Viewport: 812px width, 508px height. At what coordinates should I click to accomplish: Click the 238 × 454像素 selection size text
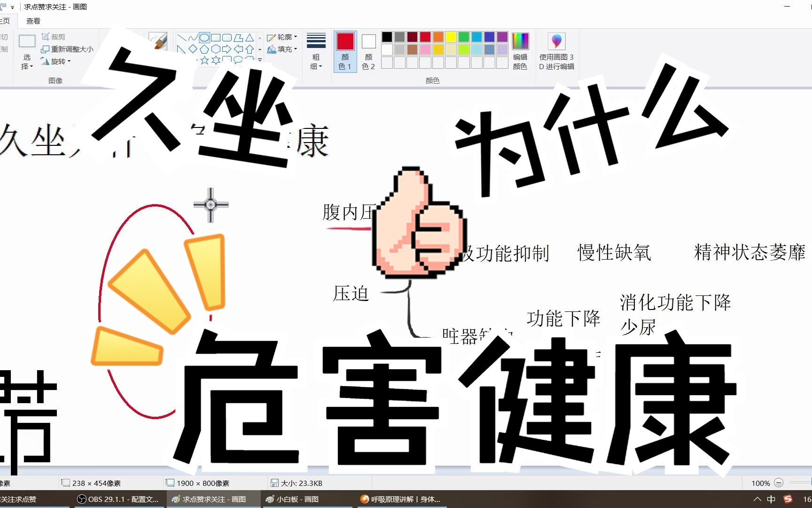[96, 483]
